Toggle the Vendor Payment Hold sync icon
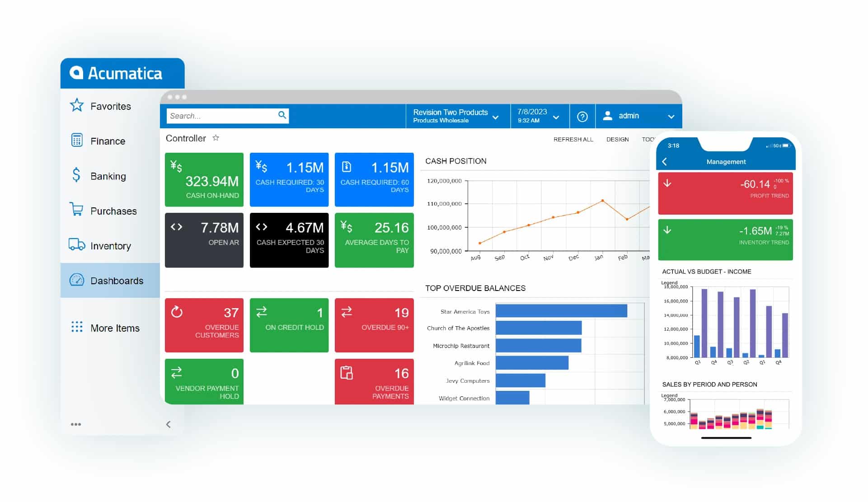The height and width of the screenshot is (502, 868). coord(178,373)
